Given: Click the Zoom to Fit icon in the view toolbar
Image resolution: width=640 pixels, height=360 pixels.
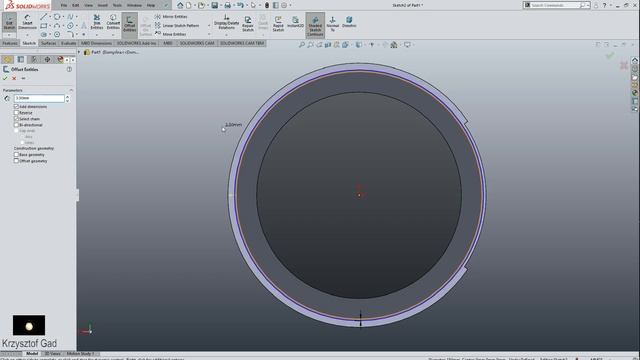Looking at the screenshot, I should click(x=302, y=45).
